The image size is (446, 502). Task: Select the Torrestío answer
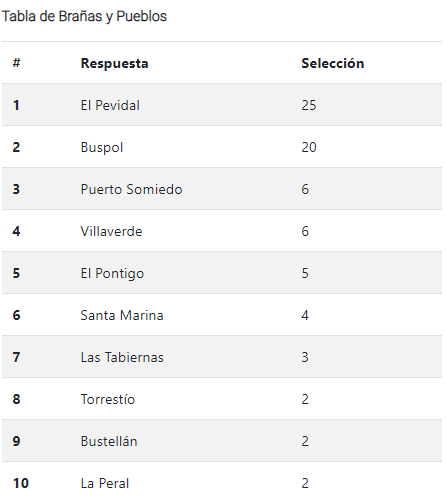(108, 399)
